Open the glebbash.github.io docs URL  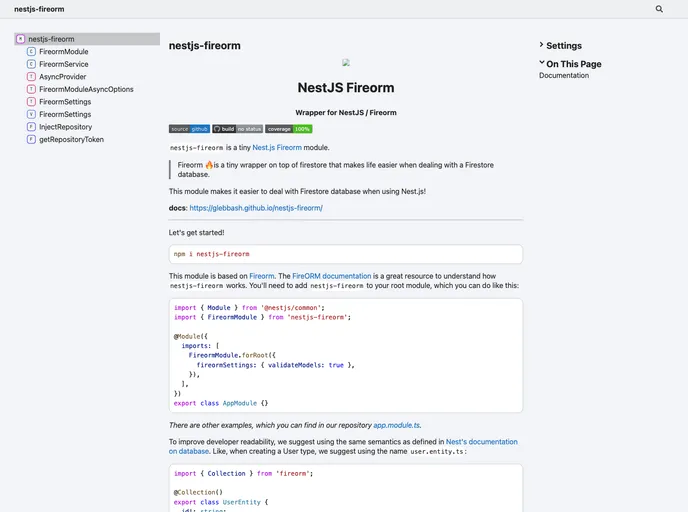[x=256, y=208]
